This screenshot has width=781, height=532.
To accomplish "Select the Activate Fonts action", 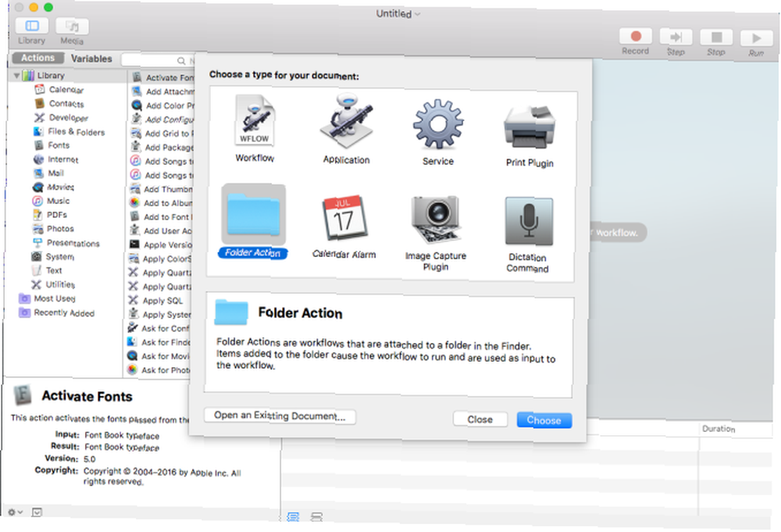I will [162, 77].
